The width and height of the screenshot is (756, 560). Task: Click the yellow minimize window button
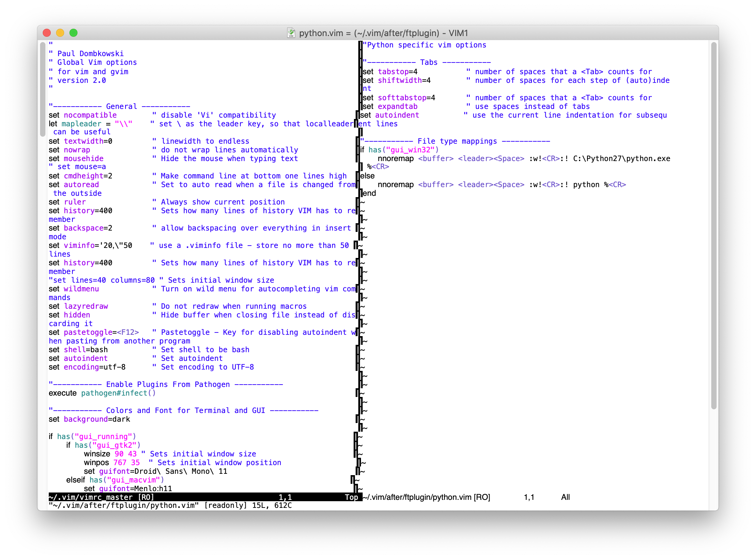60,33
